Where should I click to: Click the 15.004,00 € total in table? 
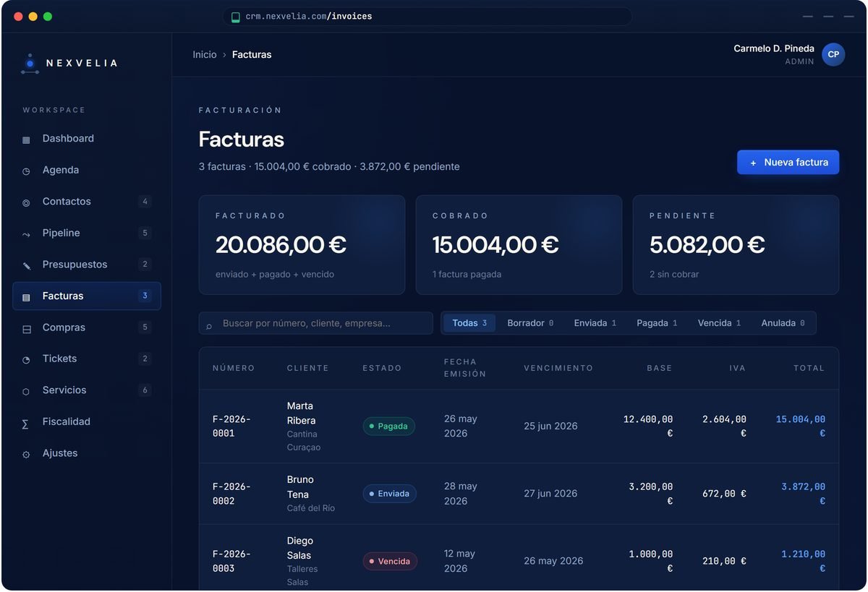coord(801,426)
